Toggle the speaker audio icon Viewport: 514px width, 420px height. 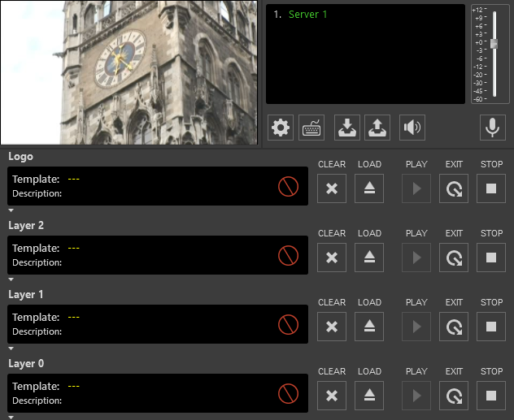coord(412,128)
